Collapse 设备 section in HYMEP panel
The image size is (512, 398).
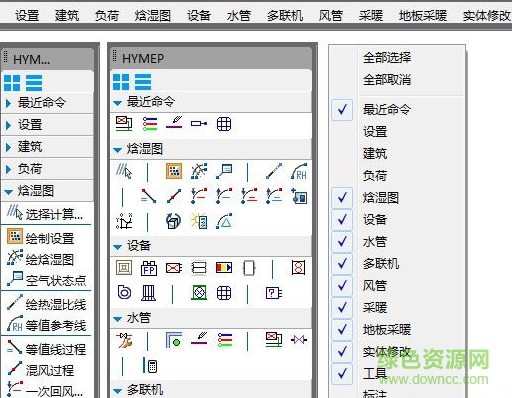(x=117, y=247)
